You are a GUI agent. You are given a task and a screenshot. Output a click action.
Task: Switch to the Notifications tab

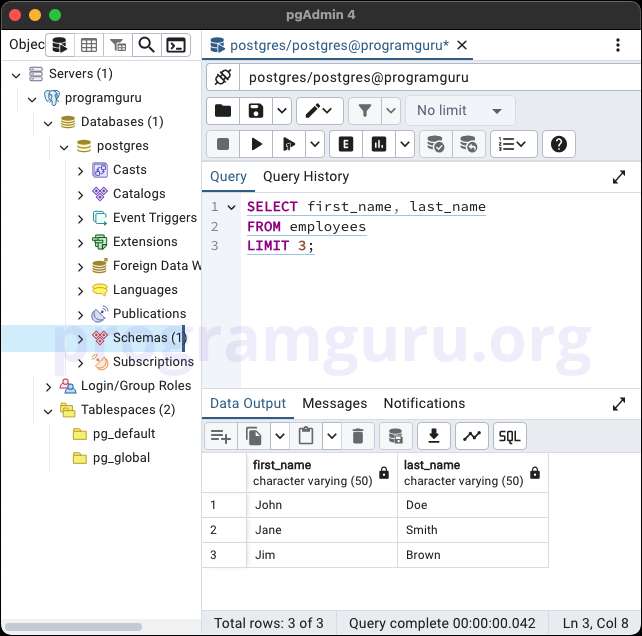click(424, 403)
